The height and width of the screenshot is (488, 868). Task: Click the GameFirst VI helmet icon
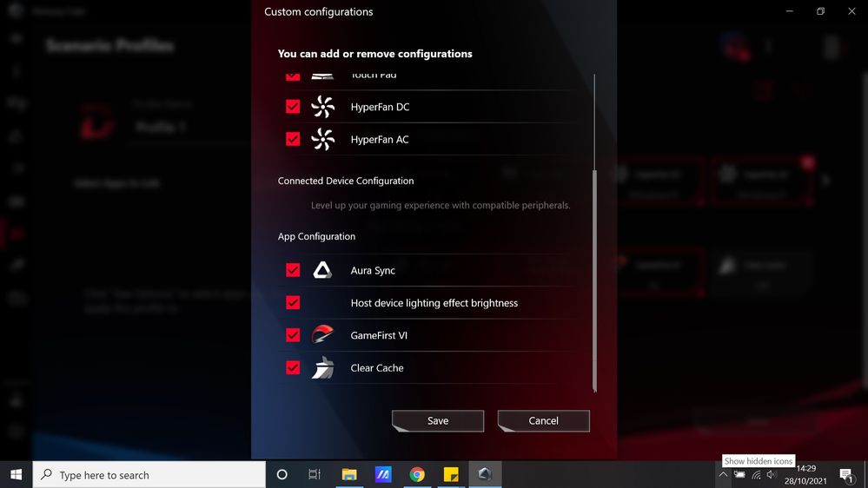click(x=322, y=334)
